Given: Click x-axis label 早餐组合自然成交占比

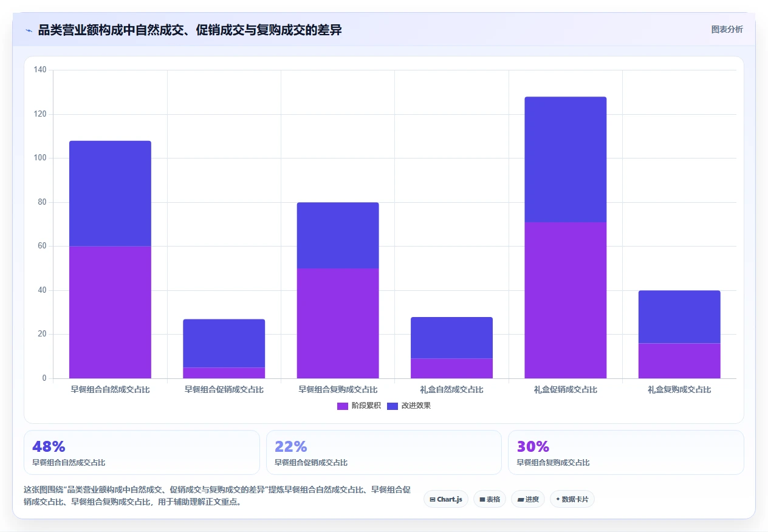Looking at the screenshot, I should (110, 390).
